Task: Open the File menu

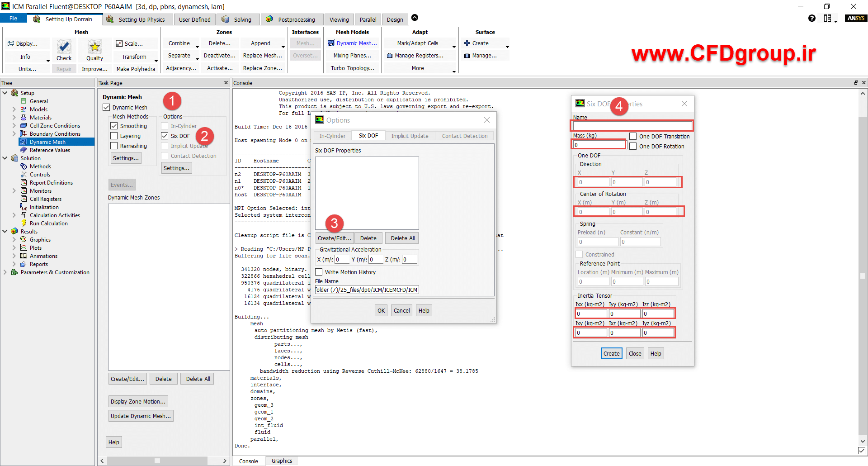Action: 14,19
